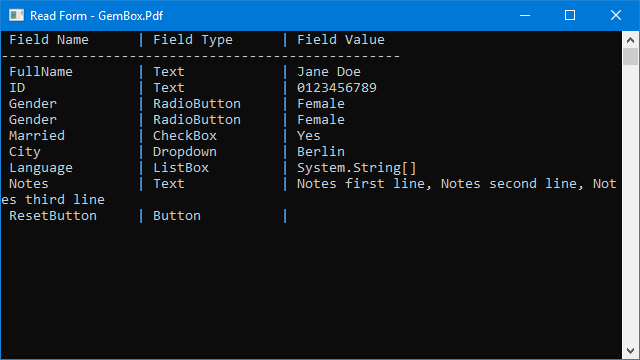Click the empty scrollbar track below thumb
Screen dimensions: 640x360
point(630,204)
